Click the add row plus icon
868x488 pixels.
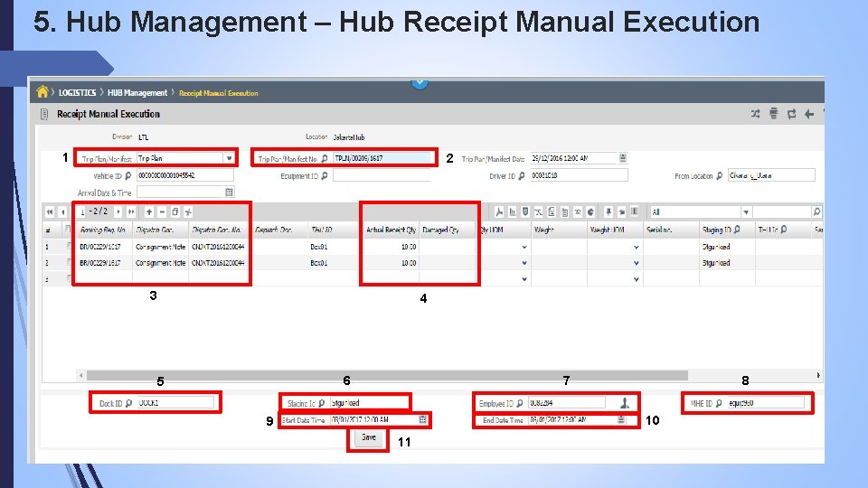click(x=149, y=211)
